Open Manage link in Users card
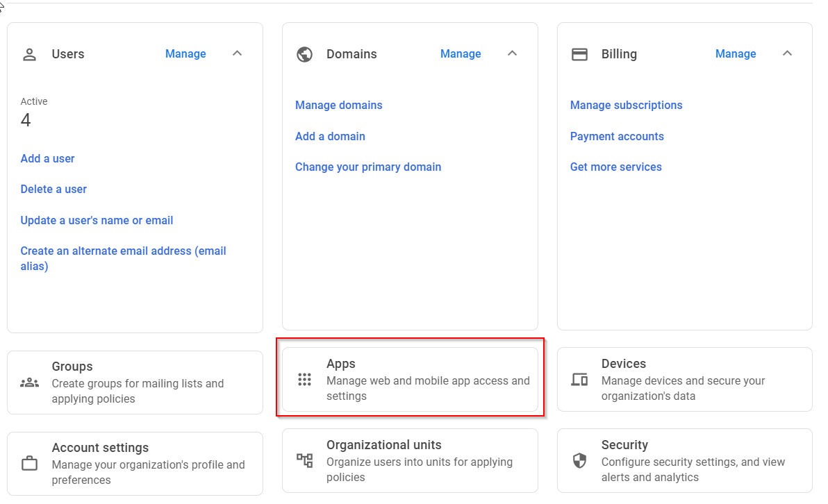Viewport: 828px width, 504px height. 185,54
